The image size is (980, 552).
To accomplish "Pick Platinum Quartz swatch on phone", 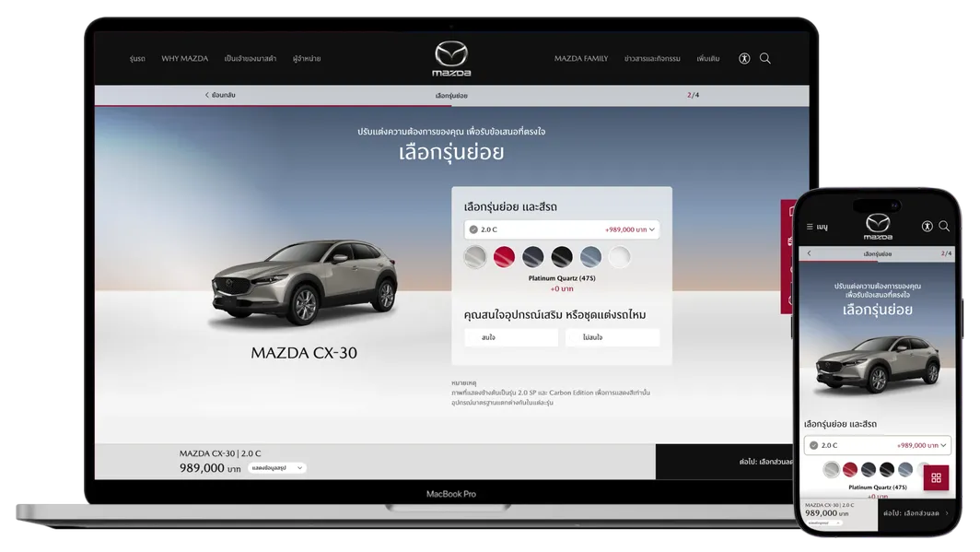I will (831, 469).
